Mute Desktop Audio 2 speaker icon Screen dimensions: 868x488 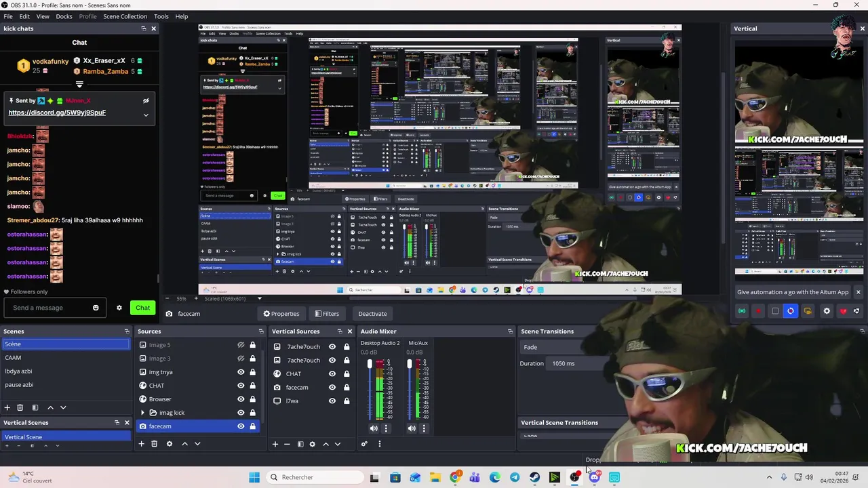(x=374, y=428)
